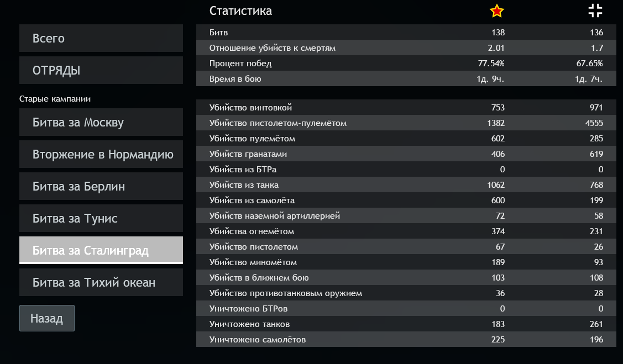Click Убийство пистолетом-пулемётом row
This screenshot has height=364, width=623.
pos(406,123)
